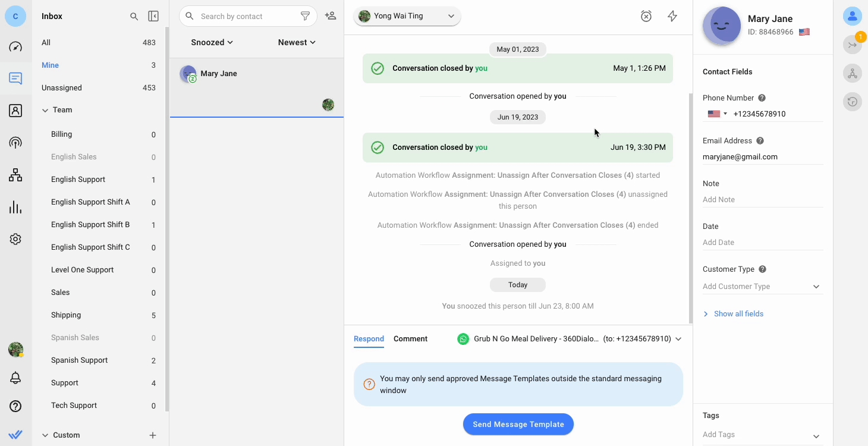Open the Yong Wai Ting assignee dropdown
Screen dimensions: 868x446
[x=407, y=16]
